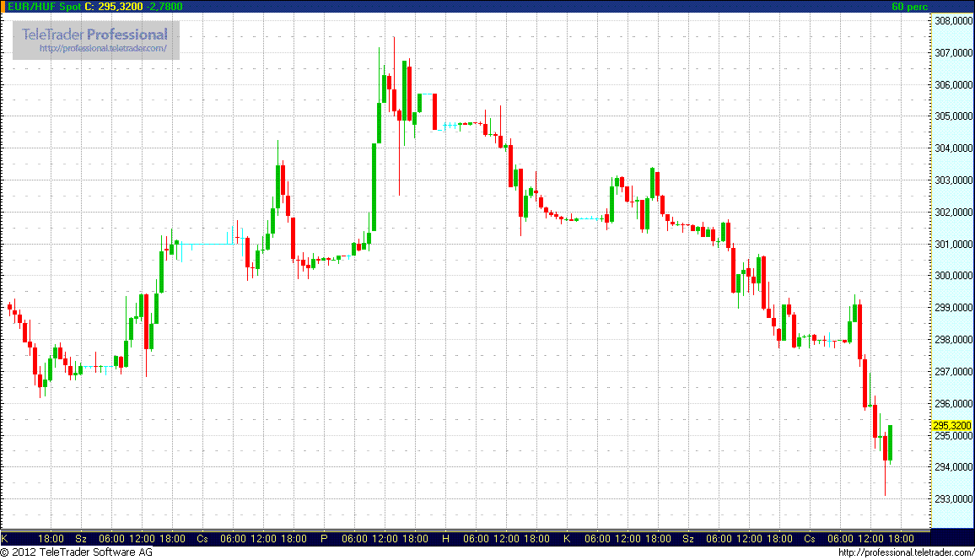Click the EUR/HUF Spot title text
Viewport: 975px width, 560px height.
(44, 6)
